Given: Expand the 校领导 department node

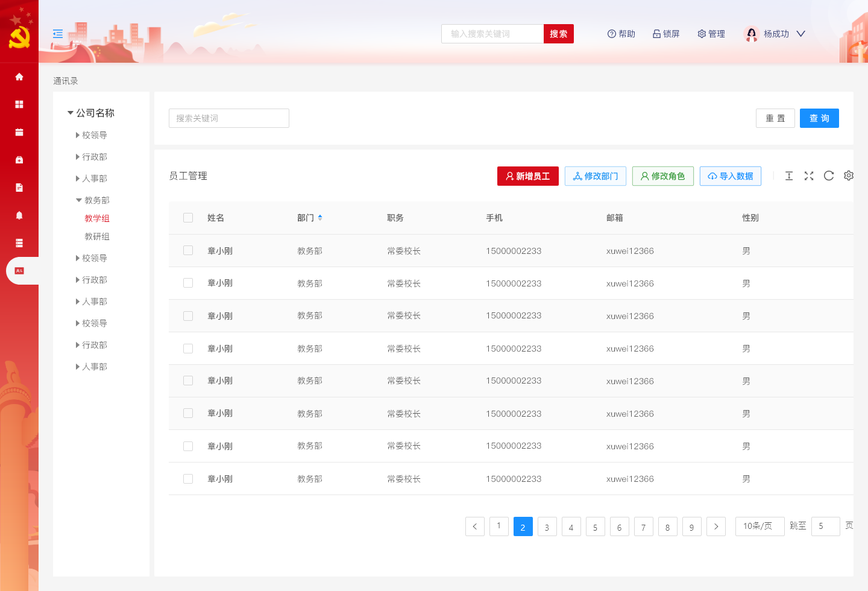Looking at the screenshot, I should [77, 134].
